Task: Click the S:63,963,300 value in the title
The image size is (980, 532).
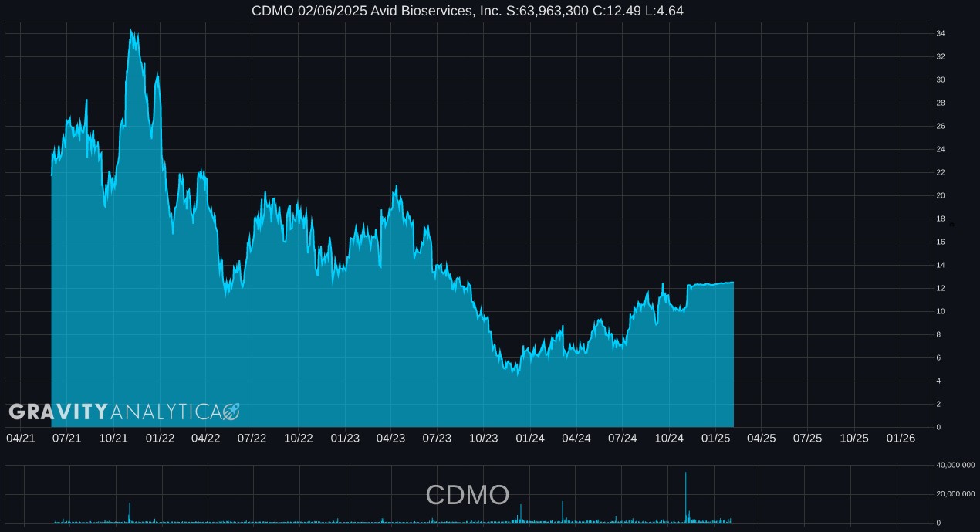Action: [548, 11]
